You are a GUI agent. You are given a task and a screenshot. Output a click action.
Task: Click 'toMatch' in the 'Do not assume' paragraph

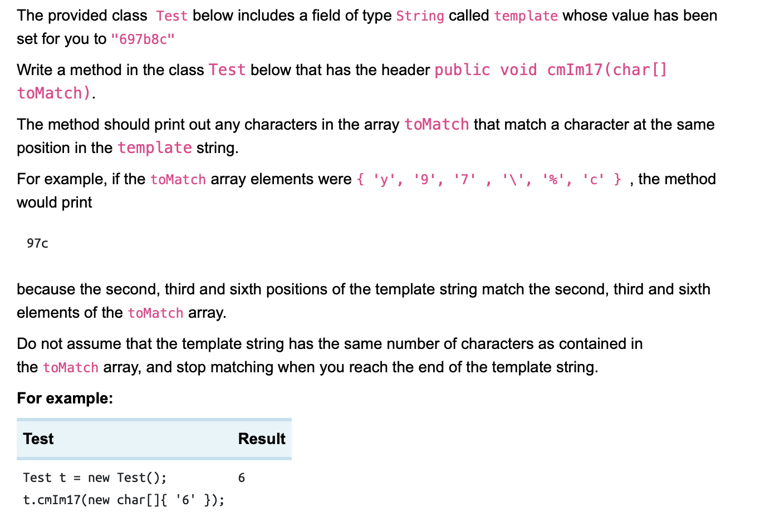[x=71, y=368]
